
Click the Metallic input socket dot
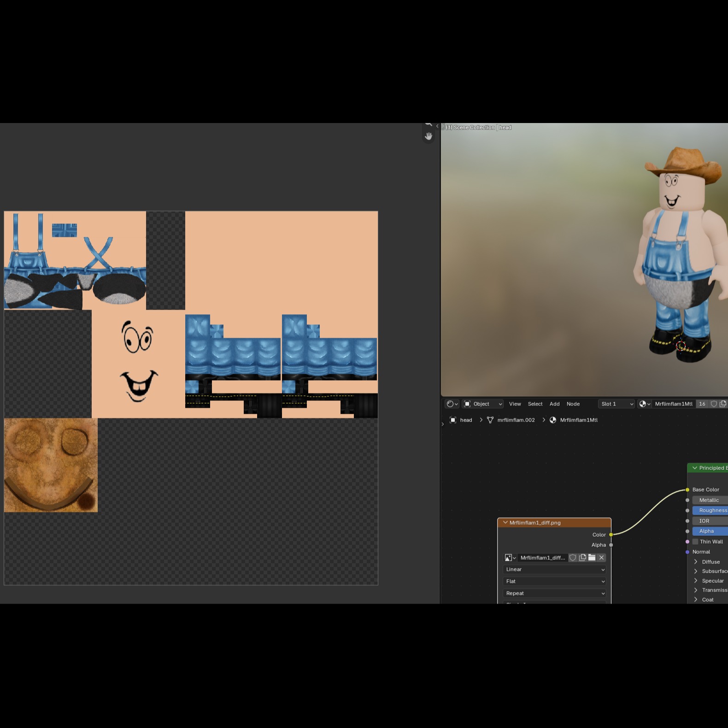pyautogui.click(x=687, y=500)
